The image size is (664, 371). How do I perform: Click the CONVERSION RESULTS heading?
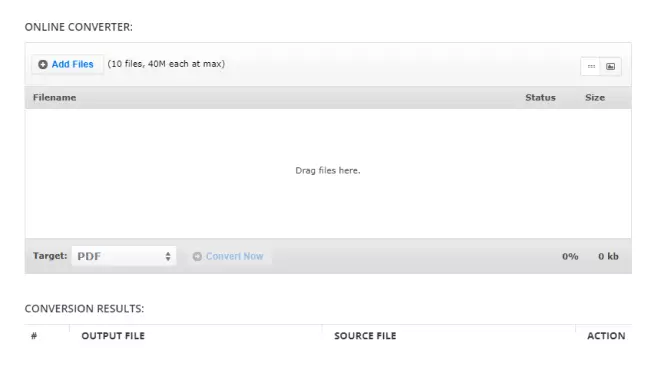(84, 308)
